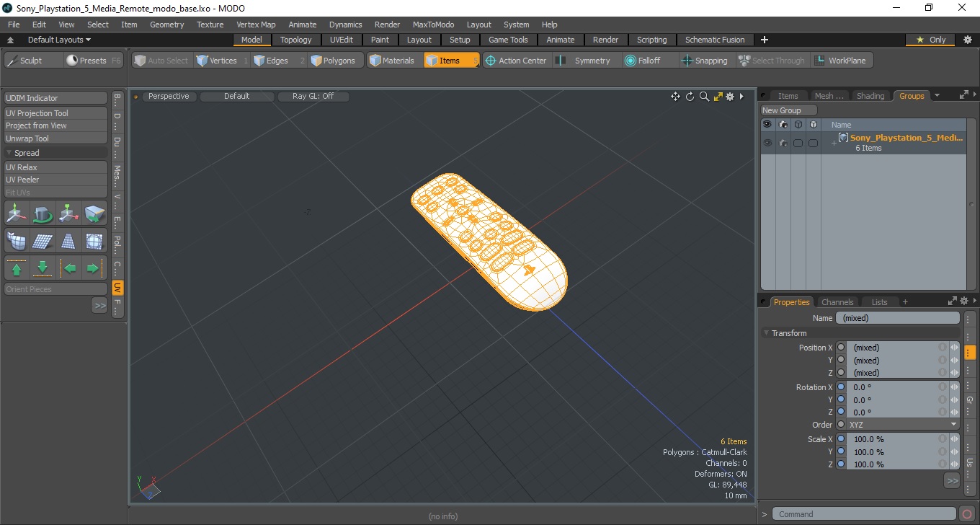The width and height of the screenshot is (980, 525).
Task: Click the viewport pan icon
Action: (x=675, y=97)
